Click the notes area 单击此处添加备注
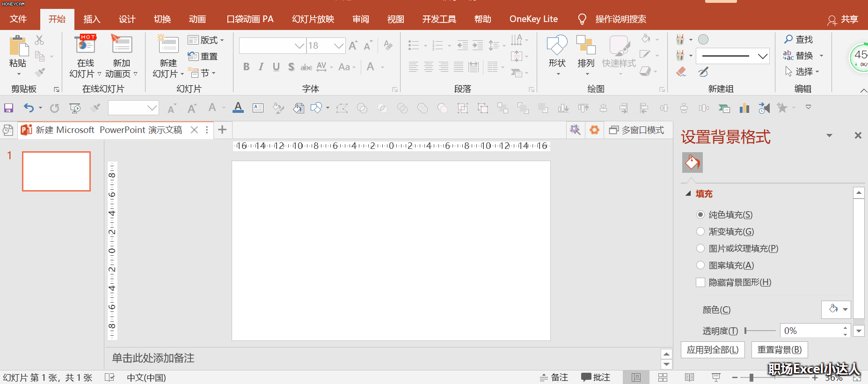Image resolution: width=868 pixels, height=384 pixels. tap(153, 358)
